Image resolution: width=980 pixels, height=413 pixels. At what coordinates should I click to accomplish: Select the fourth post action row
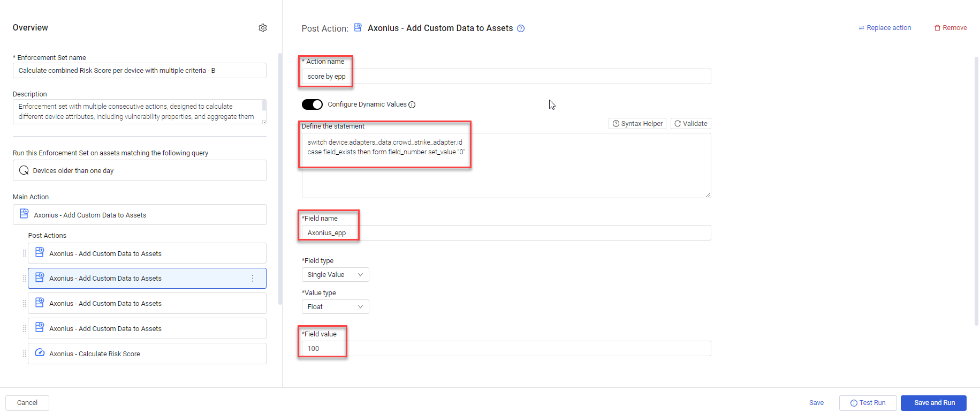(147, 328)
